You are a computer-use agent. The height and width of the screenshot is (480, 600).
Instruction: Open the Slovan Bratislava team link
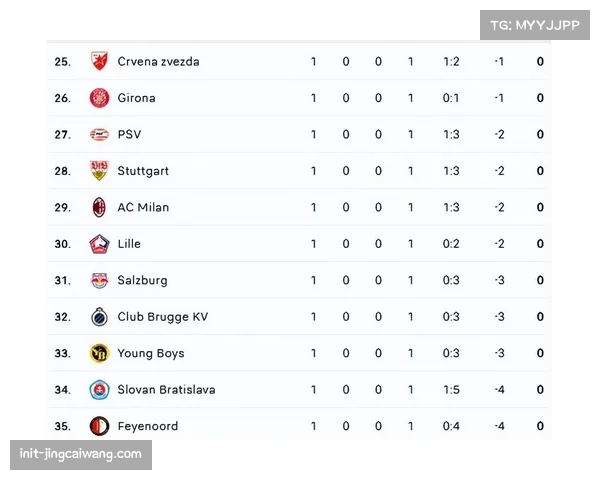tap(166, 390)
